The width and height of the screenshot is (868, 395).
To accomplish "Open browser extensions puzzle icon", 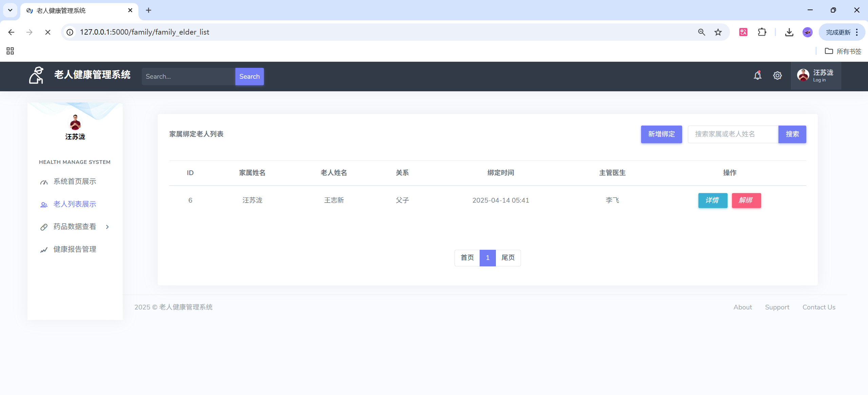I will [762, 32].
